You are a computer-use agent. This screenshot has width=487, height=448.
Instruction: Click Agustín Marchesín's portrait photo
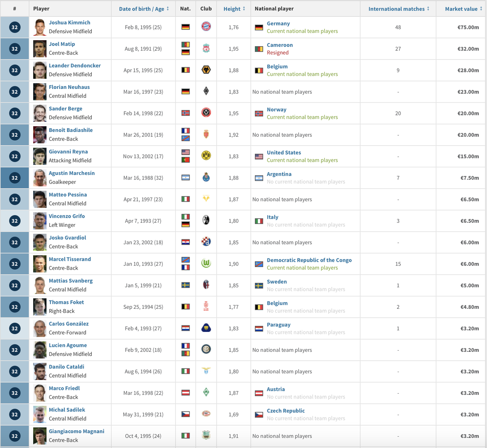[40, 178]
